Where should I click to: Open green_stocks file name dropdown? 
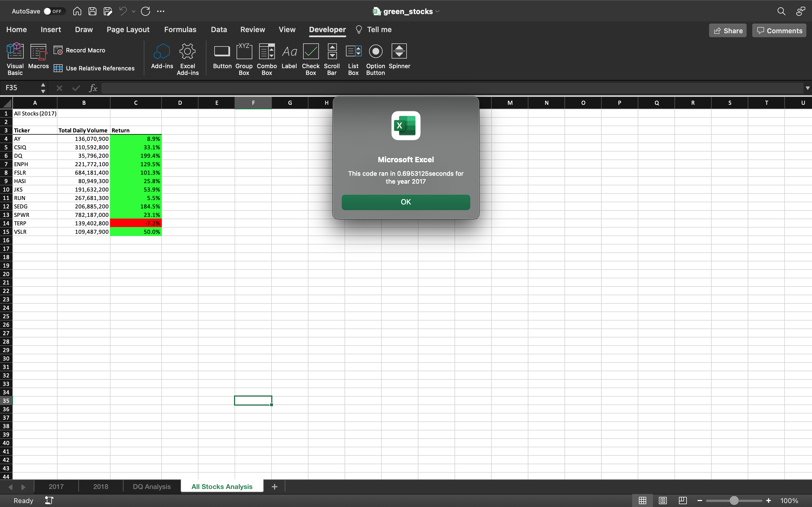tap(437, 11)
